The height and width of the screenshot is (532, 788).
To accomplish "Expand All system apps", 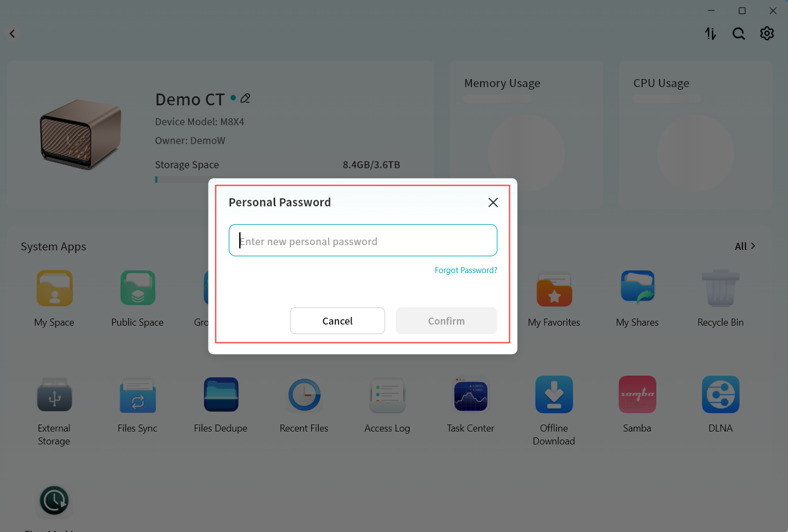I will pos(745,246).
